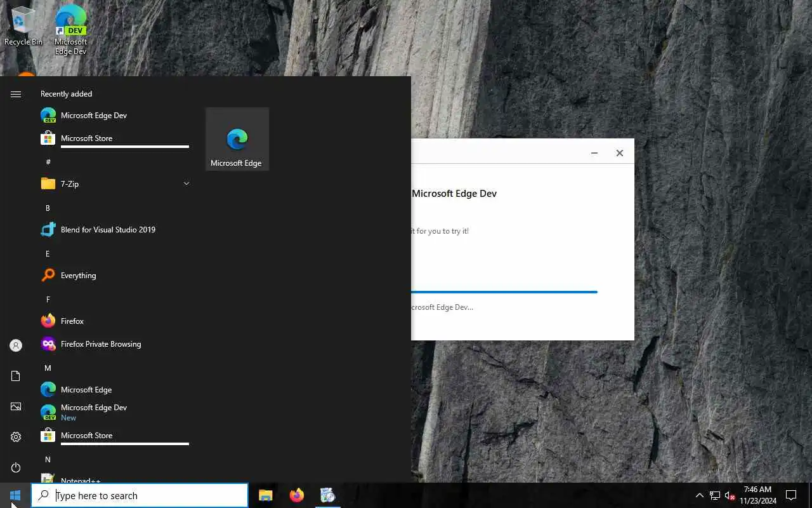Jump to letter # section header
Image resolution: width=812 pixels, height=508 pixels.
[x=48, y=162]
